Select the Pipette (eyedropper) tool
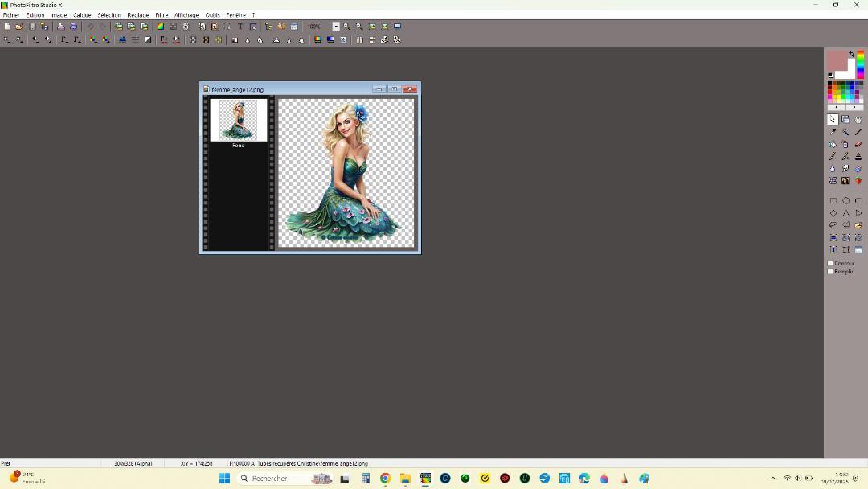This screenshot has height=489, width=868. (x=833, y=132)
